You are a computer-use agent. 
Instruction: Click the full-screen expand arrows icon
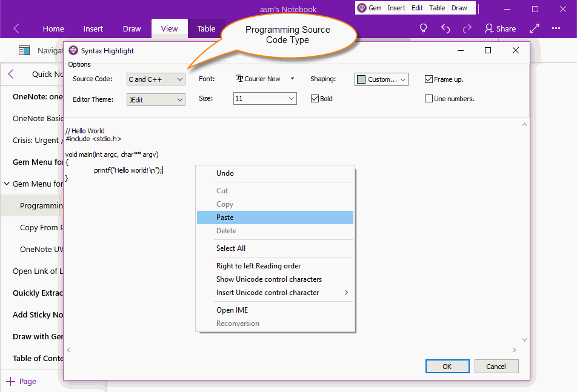click(535, 28)
